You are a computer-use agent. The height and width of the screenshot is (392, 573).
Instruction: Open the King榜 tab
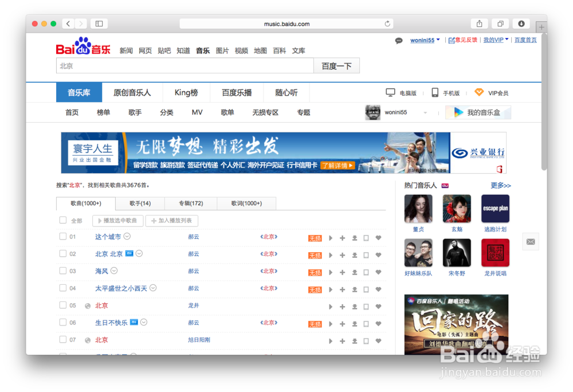tap(186, 92)
